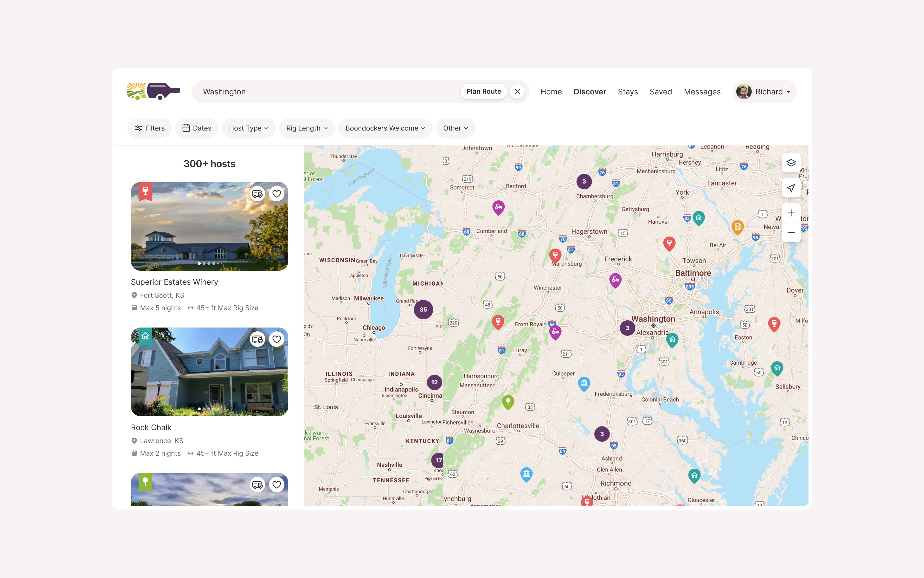The width and height of the screenshot is (924, 578).
Task: Select the orange brewery pin near Newark
Action: tap(738, 227)
